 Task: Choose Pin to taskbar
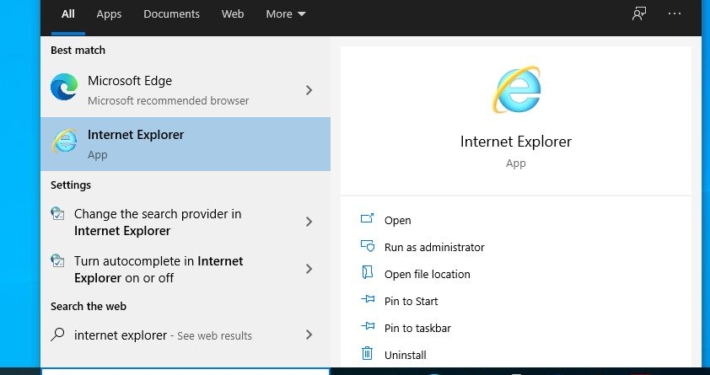click(x=417, y=328)
